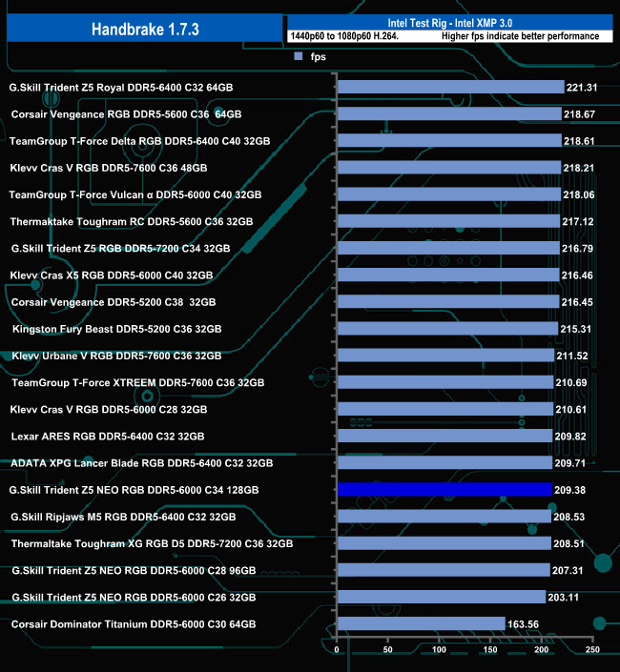
Task: Click the 218.21 fps value
Action: pyautogui.click(x=579, y=168)
